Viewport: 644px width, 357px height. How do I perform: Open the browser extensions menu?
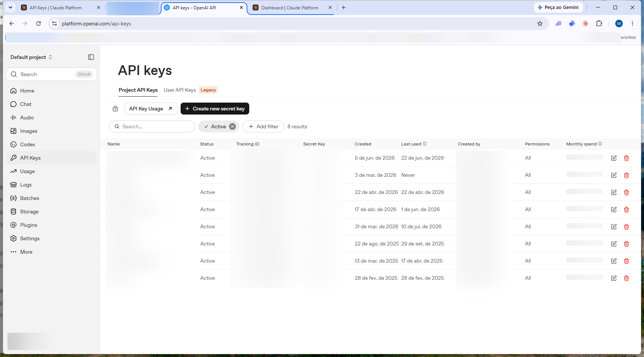599,24
